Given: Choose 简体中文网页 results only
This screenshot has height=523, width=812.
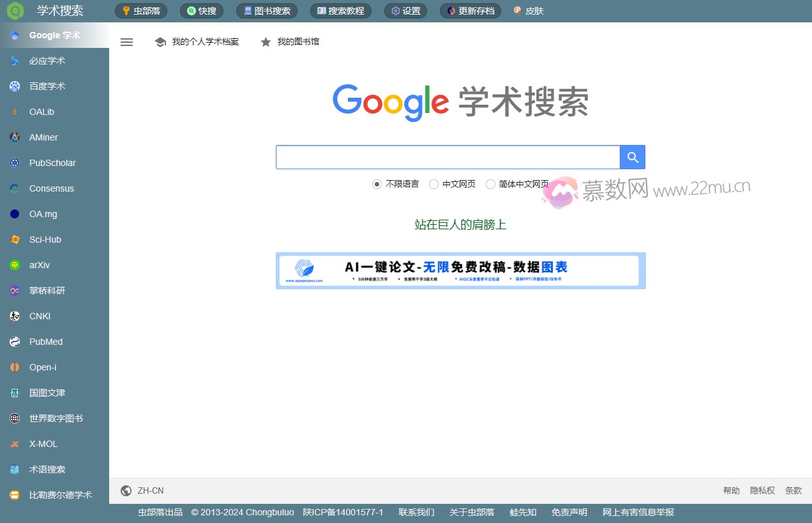Looking at the screenshot, I should (x=490, y=184).
